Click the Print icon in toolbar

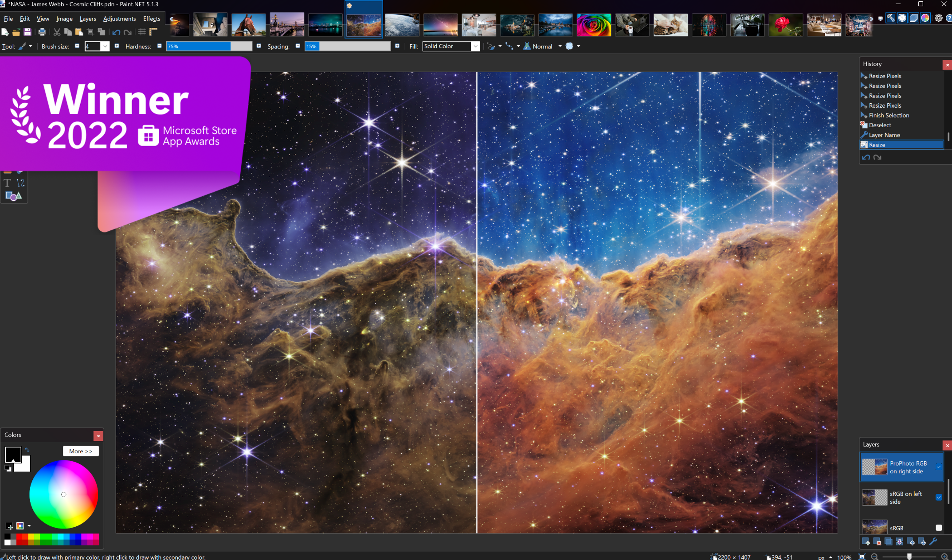coord(42,32)
